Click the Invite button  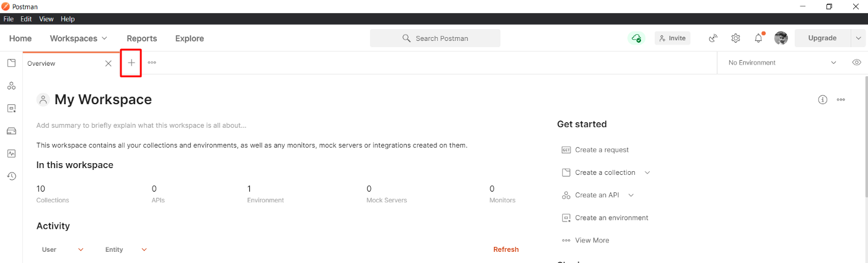pos(672,38)
